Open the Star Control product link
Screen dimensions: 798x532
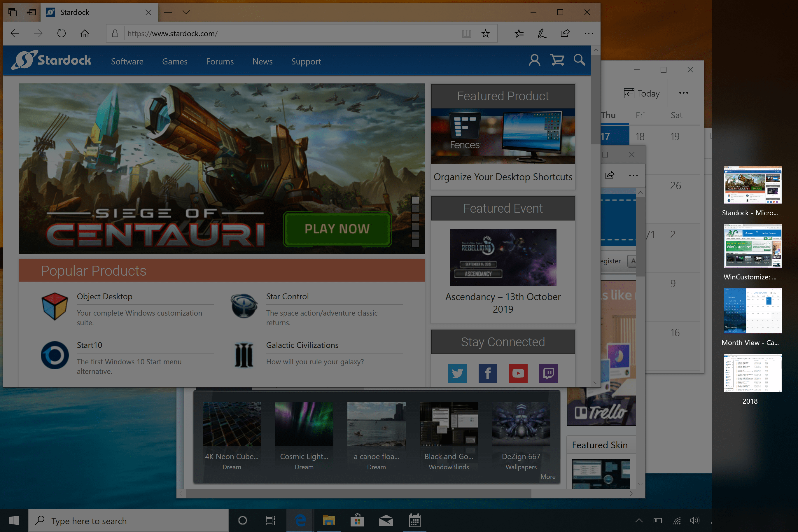287,297
